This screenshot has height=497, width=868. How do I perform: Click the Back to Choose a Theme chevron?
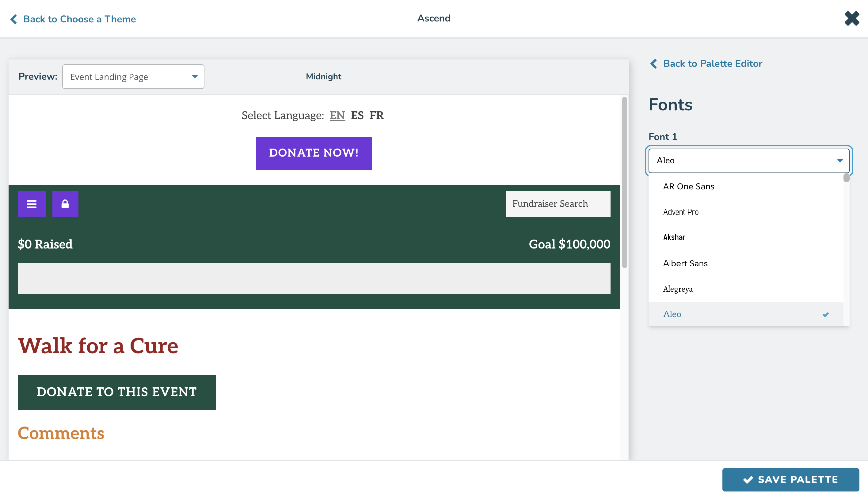coord(14,19)
